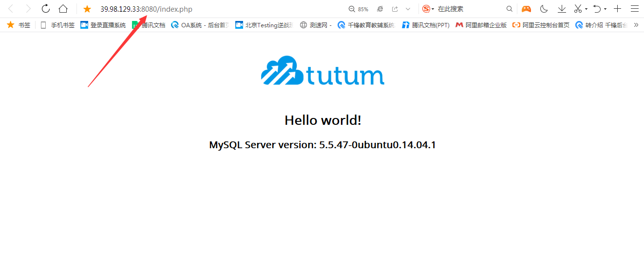The image size is (644, 254).
Task: Open the hamburger main menu
Action: 635,9
